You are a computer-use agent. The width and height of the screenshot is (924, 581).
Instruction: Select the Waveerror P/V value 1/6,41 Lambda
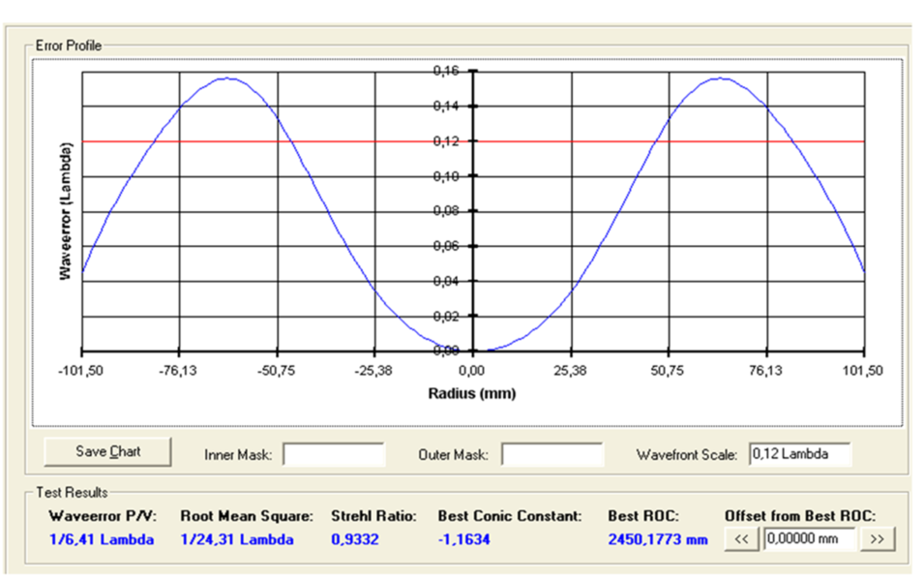click(101, 539)
